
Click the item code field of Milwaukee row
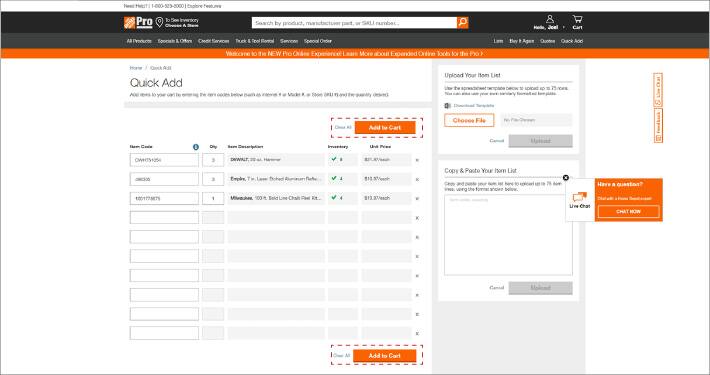click(164, 198)
